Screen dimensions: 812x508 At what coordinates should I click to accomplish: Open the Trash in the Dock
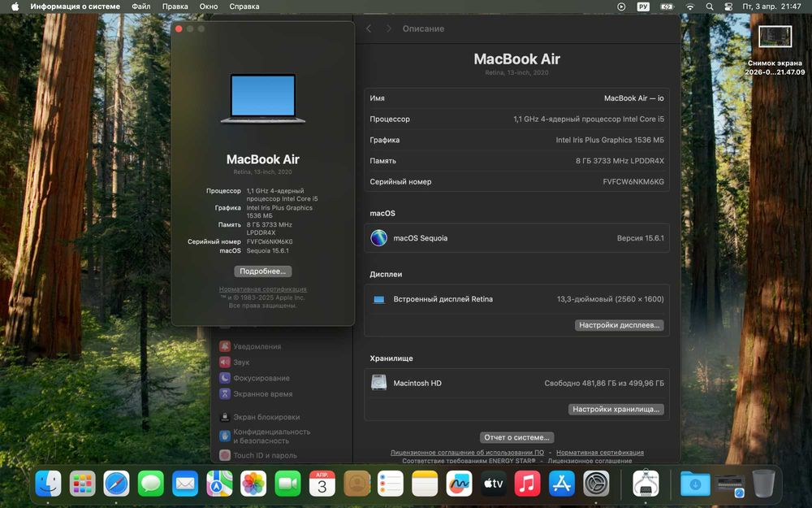click(x=763, y=484)
